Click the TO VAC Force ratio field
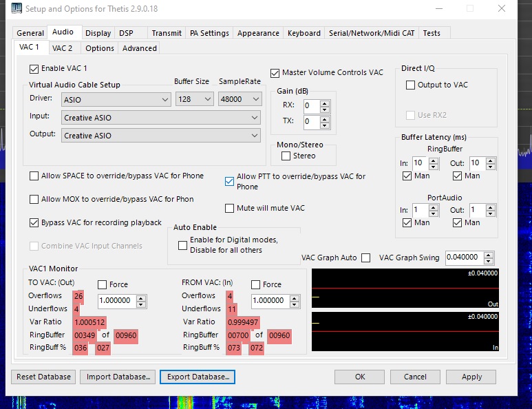 (x=116, y=301)
